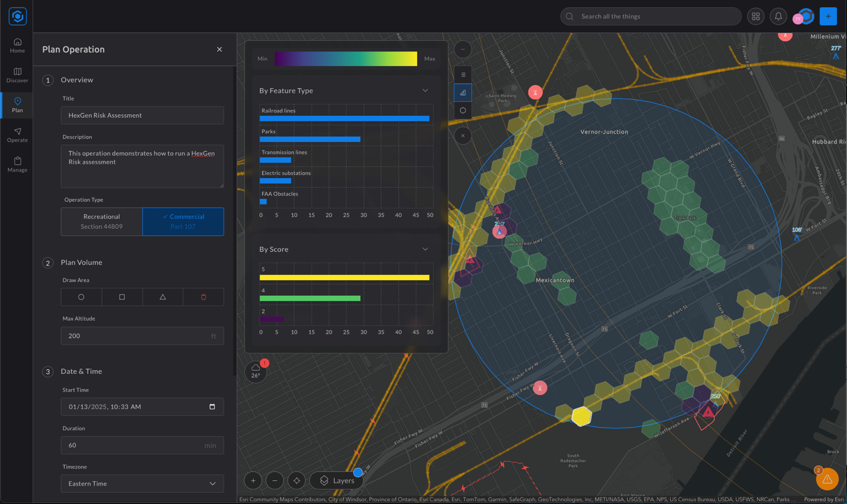847x504 pixels.
Task: Click the Date & Time step heading
Action: (x=82, y=371)
